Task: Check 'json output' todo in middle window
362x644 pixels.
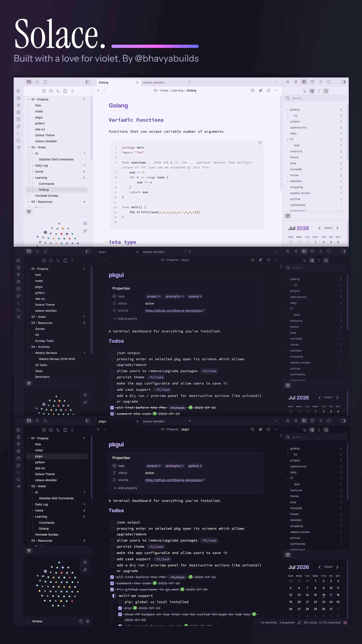Action: pyautogui.click(x=112, y=353)
